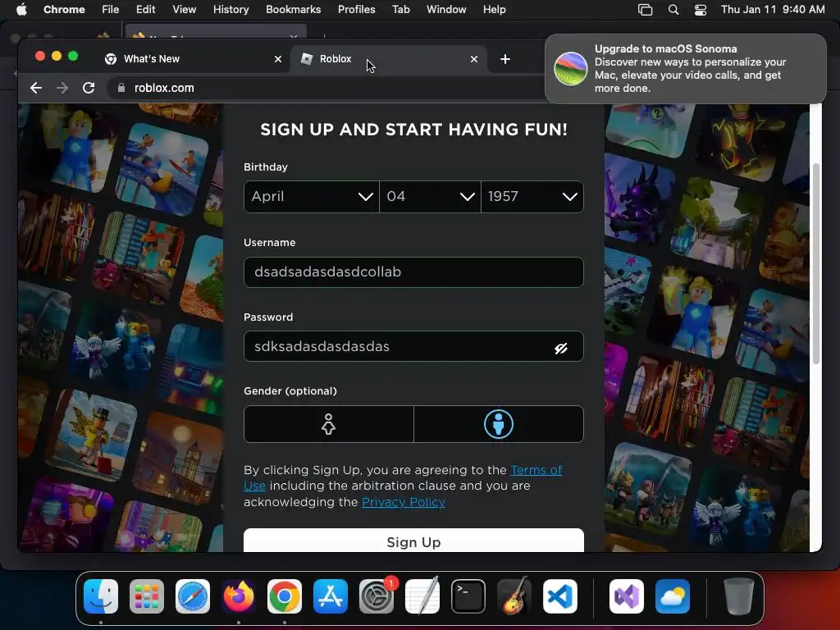Switch to the What's New tab
Viewport: 840px width, 630px height.
click(193, 59)
